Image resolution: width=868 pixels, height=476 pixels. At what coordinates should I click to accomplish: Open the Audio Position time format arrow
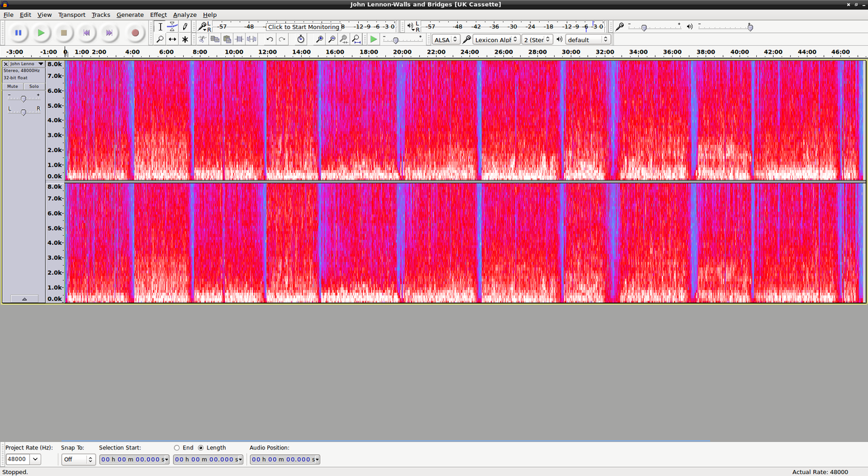317,460
